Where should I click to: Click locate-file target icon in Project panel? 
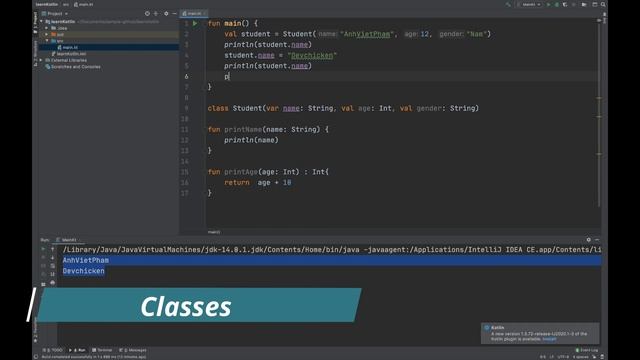click(x=147, y=13)
